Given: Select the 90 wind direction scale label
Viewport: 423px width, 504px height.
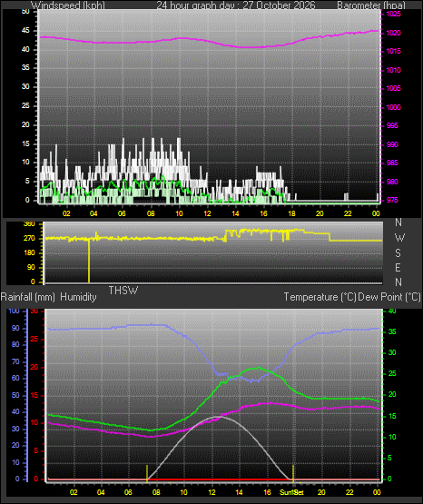Looking at the screenshot, I should coord(31,267).
